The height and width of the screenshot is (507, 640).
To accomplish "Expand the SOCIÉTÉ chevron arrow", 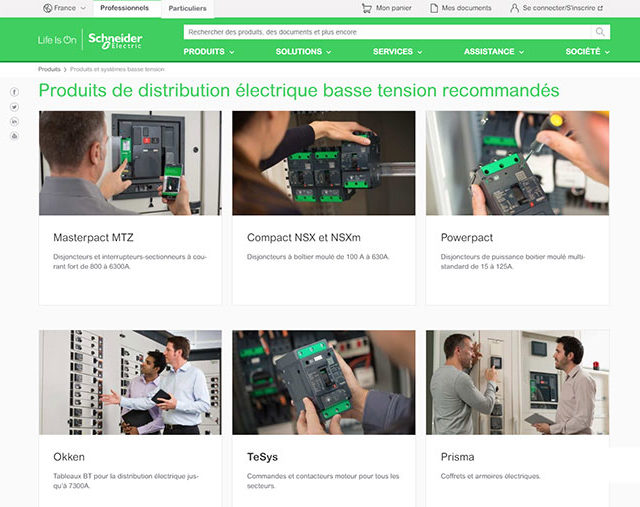I will [607, 52].
